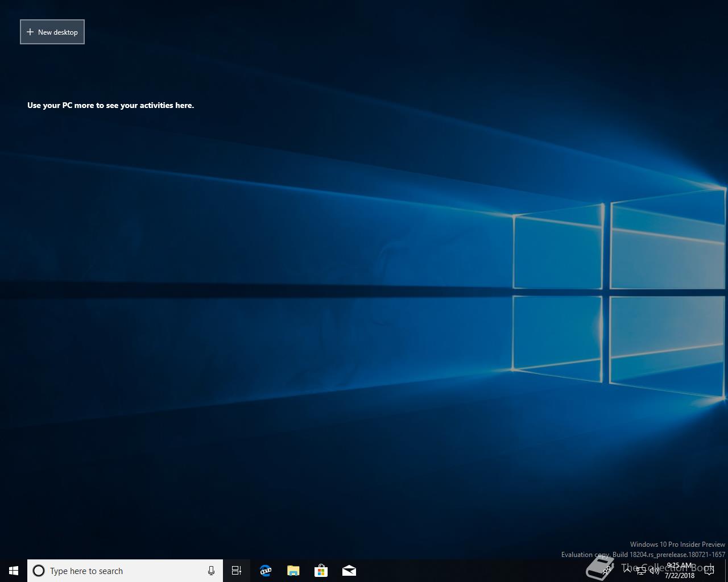Open the Microsoft Store taskbar icon
Viewport: 728px width, 582px height.
[x=321, y=571]
